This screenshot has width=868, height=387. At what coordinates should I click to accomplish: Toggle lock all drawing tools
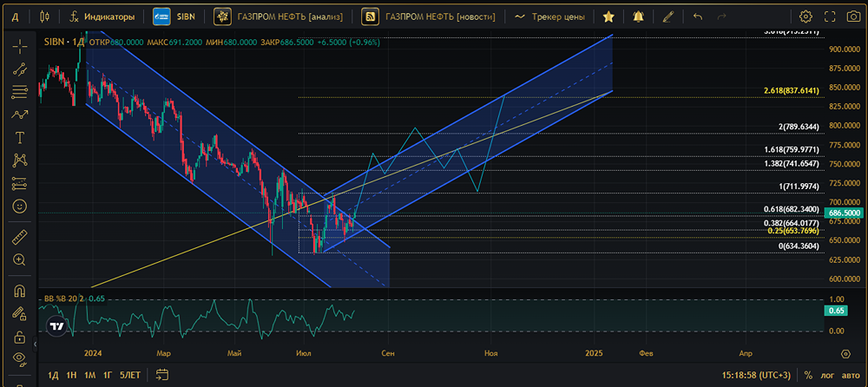[x=20, y=336]
